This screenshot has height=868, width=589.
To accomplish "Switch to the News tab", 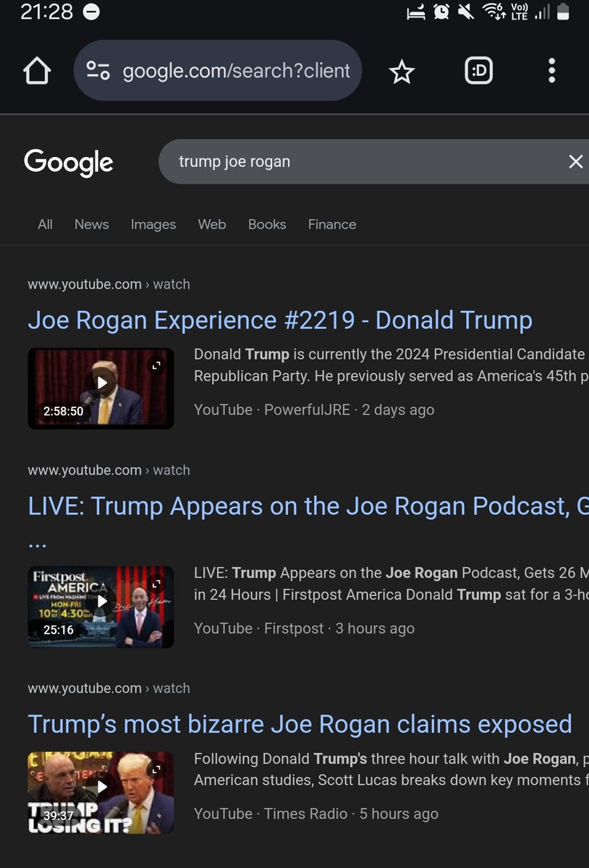I will 92,224.
